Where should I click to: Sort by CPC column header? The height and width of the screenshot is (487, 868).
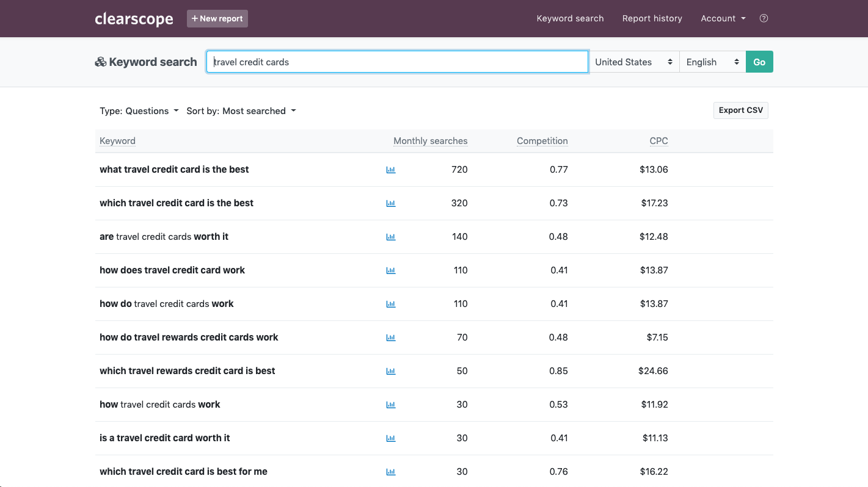[x=658, y=141]
